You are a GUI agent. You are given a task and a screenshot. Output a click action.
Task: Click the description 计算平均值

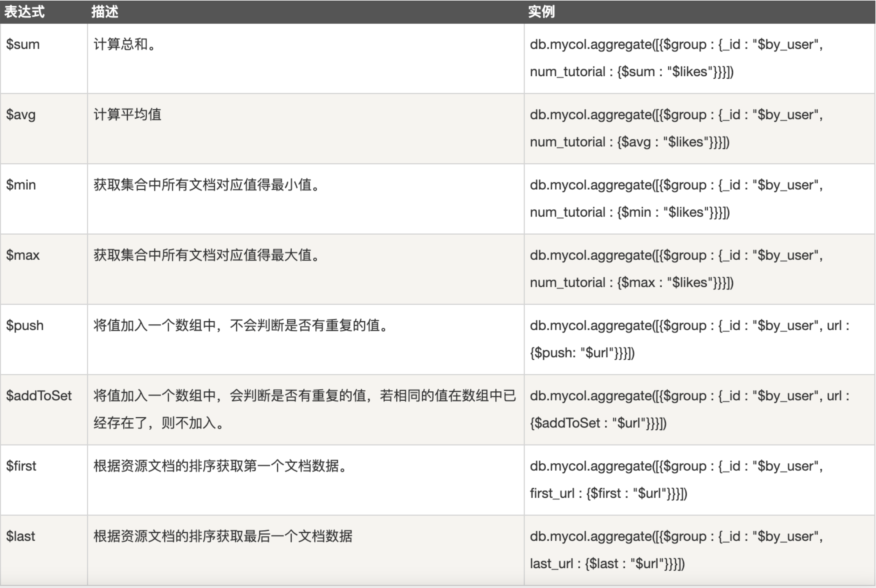[128, 115]
